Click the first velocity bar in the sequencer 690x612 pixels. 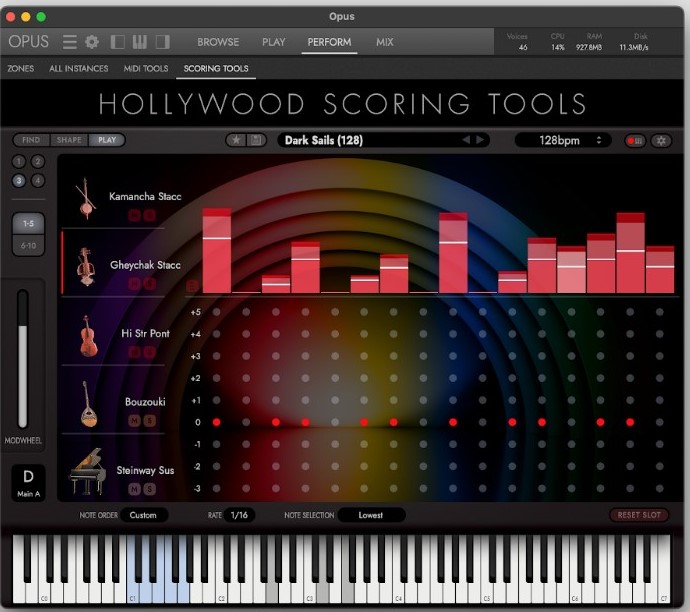(x=217, y=250)
